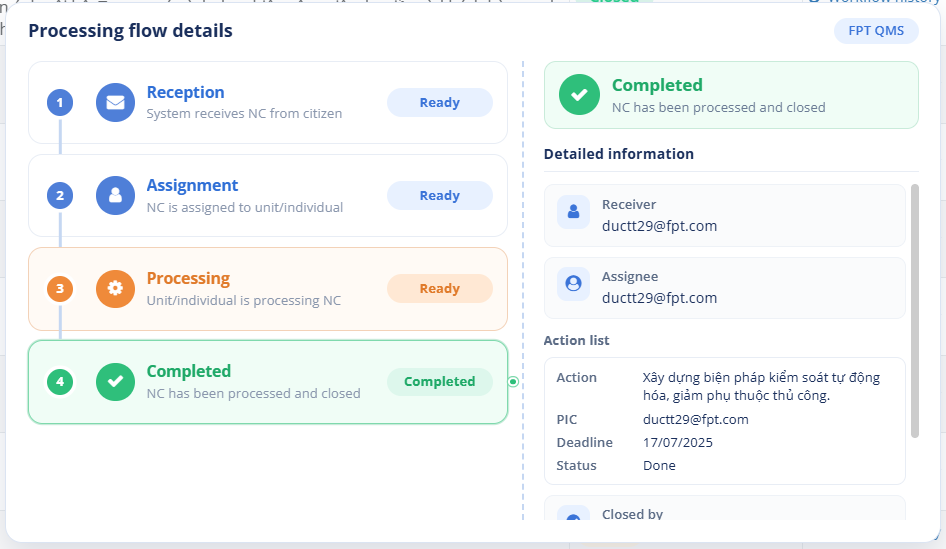Click the Detailed information heading
Screen dimensions: 946x549
(618, 154)
